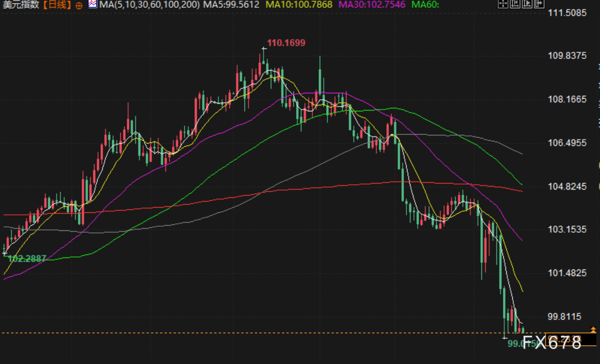This screenshot has height=364, width=600.
Task: Open MA(5,10,30,60,100,200) indicator settings
Action: click(x=149, y=5)
